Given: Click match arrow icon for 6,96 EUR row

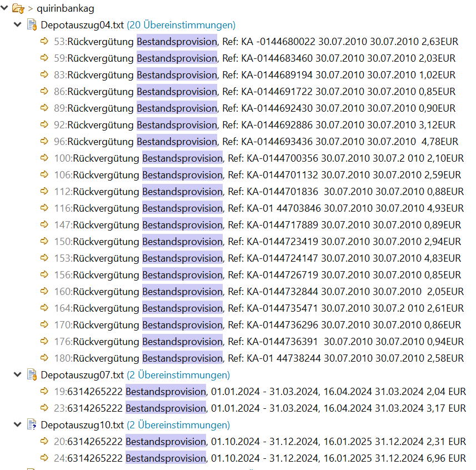Looking at the screenshot, I should coord(44,458).
